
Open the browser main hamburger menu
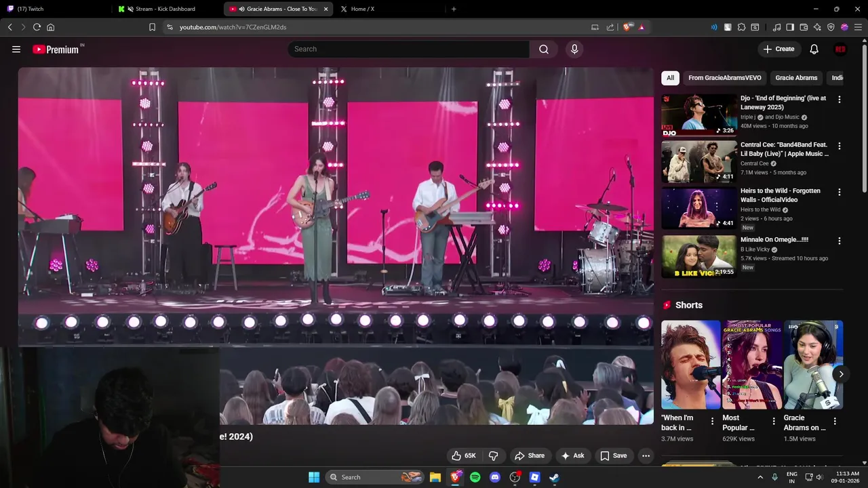tap(858, 27)
